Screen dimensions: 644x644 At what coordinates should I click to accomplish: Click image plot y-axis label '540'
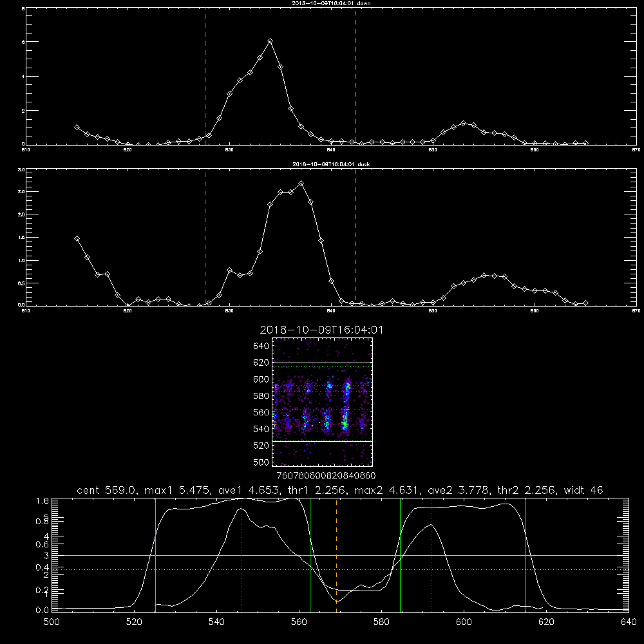coord(261,429)
